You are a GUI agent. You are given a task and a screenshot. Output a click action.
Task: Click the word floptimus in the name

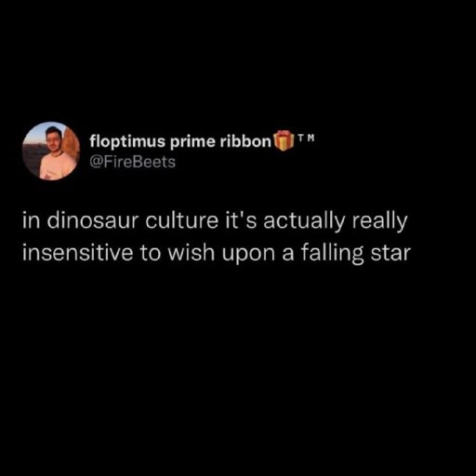(127, 142)
